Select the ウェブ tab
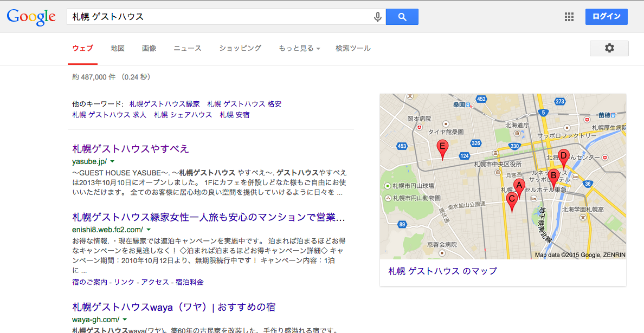Image resolution: width=644 pixels, height=333 pixels. coord(82,48)
